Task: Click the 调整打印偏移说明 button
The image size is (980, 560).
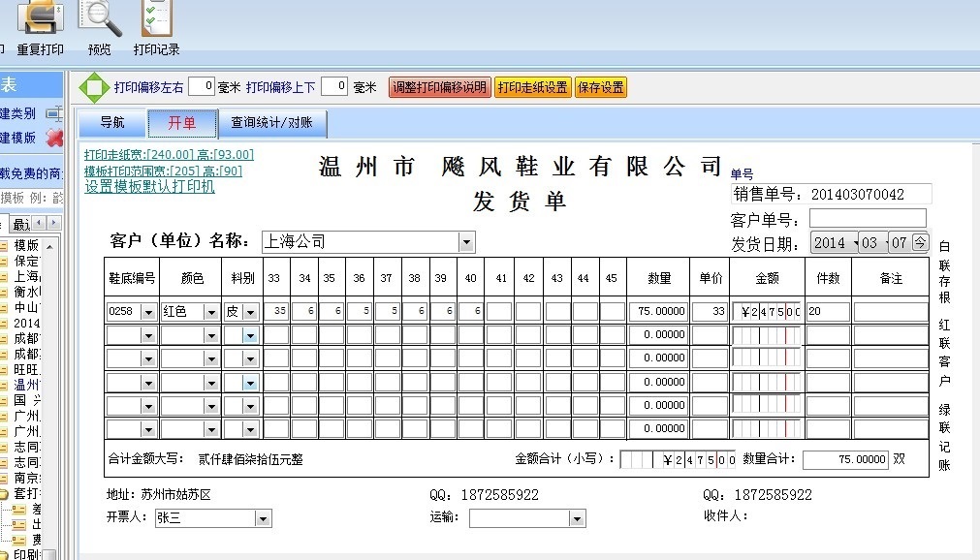Action: pos(440,87)
